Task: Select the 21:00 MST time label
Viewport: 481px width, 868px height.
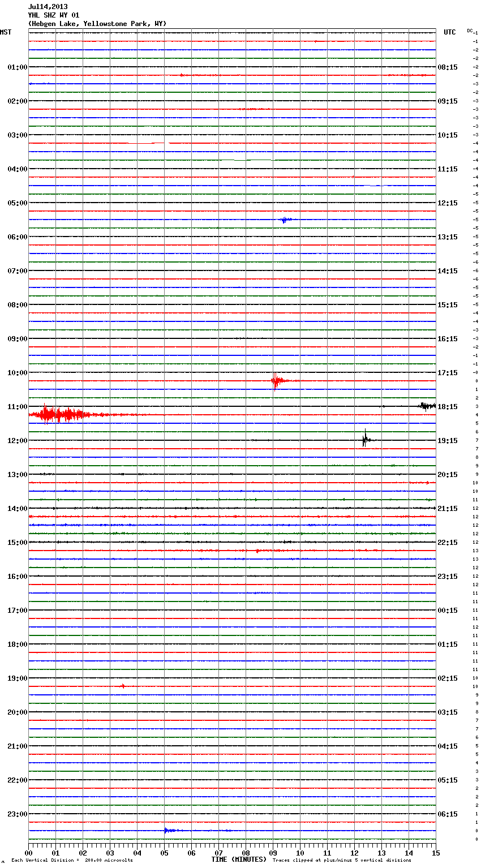Action: (17, 746)
